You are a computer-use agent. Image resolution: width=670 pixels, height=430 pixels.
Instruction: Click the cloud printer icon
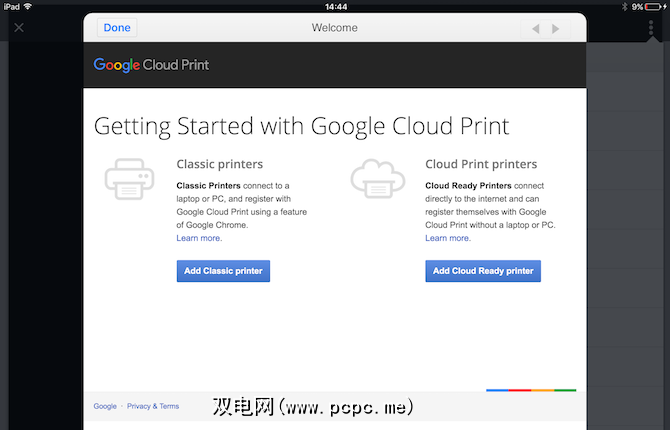(377, 179)
